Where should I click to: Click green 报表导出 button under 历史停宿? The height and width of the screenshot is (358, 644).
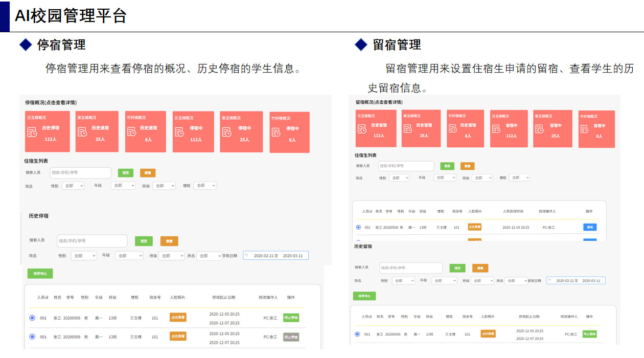pos(40,274)
